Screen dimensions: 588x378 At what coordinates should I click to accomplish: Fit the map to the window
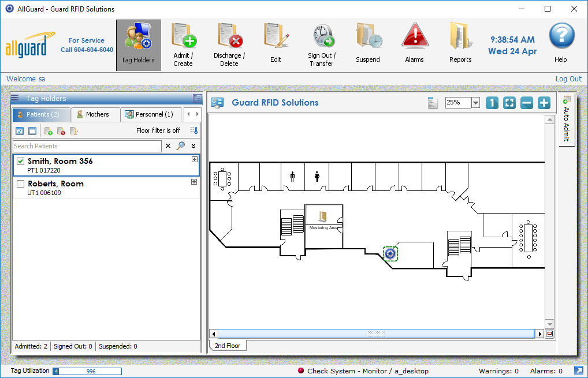coord(509,103)
